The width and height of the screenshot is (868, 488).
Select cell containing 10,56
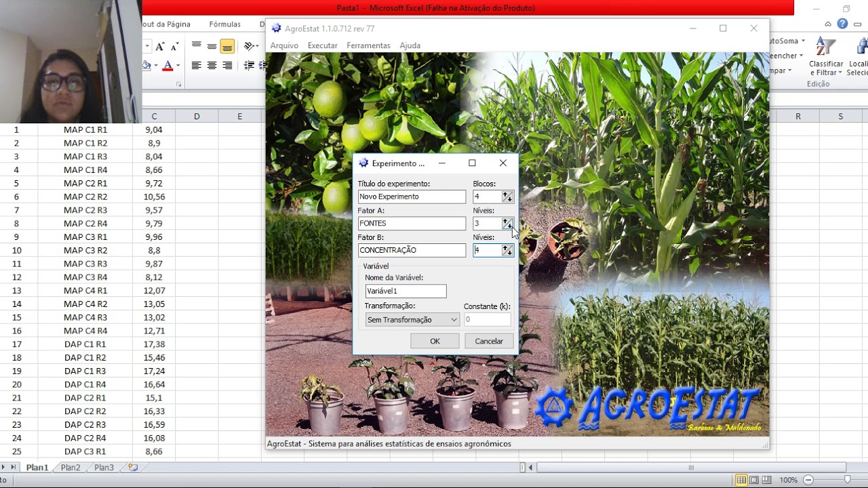pyautogui.click(x=154, y=197)
